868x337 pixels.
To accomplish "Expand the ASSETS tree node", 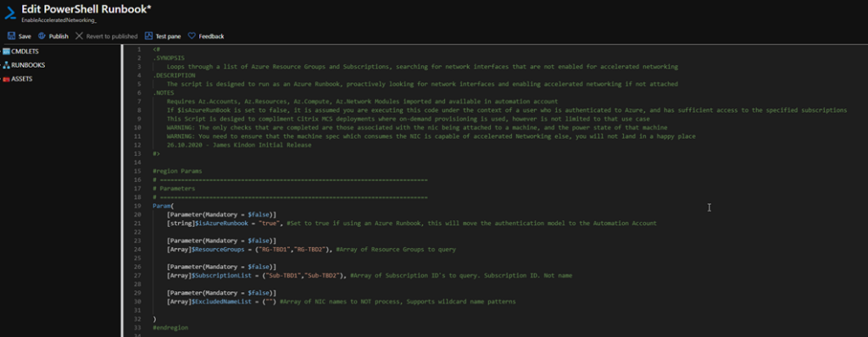I will tap(1, 79).
